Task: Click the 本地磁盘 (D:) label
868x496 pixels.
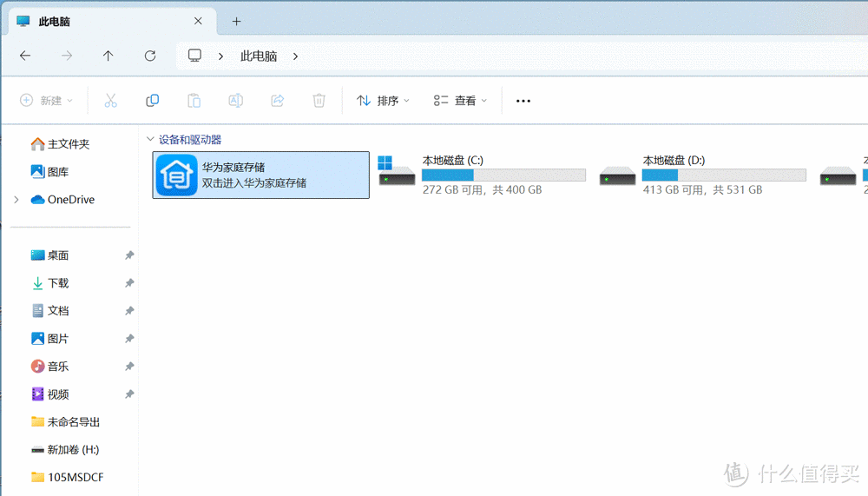Action: point(674,160)
